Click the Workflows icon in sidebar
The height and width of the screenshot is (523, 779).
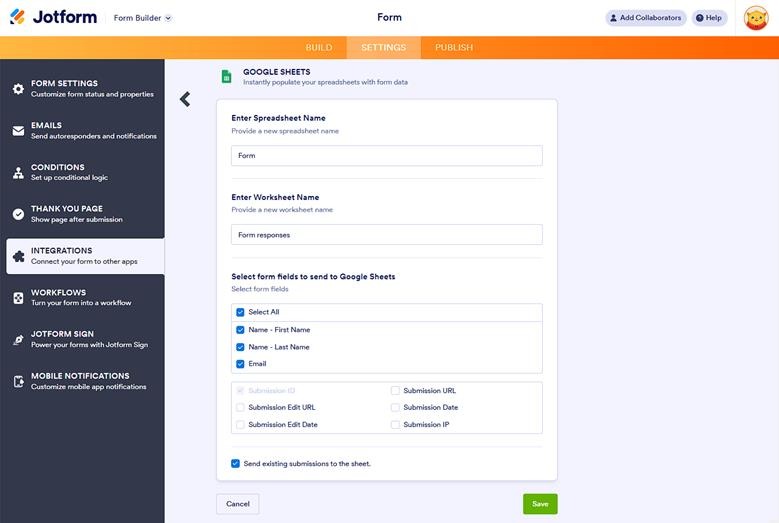(18, 298)
